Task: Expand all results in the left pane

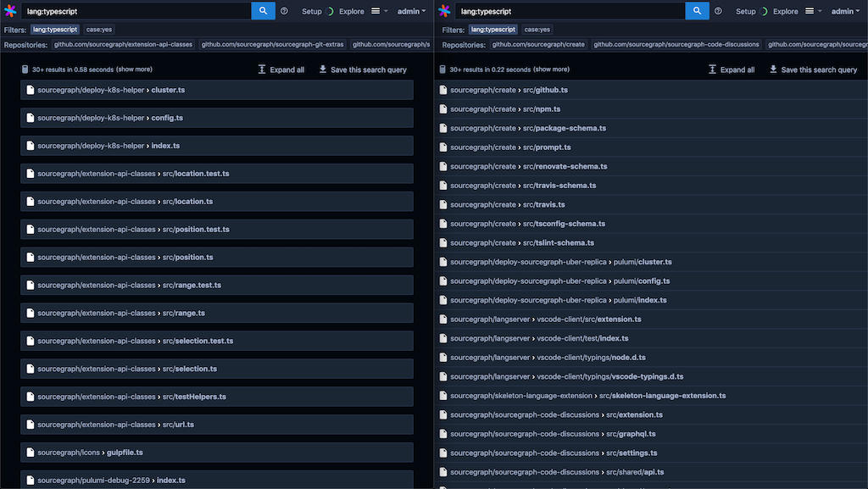Action: pyautogui.click(x=281, y=69)
